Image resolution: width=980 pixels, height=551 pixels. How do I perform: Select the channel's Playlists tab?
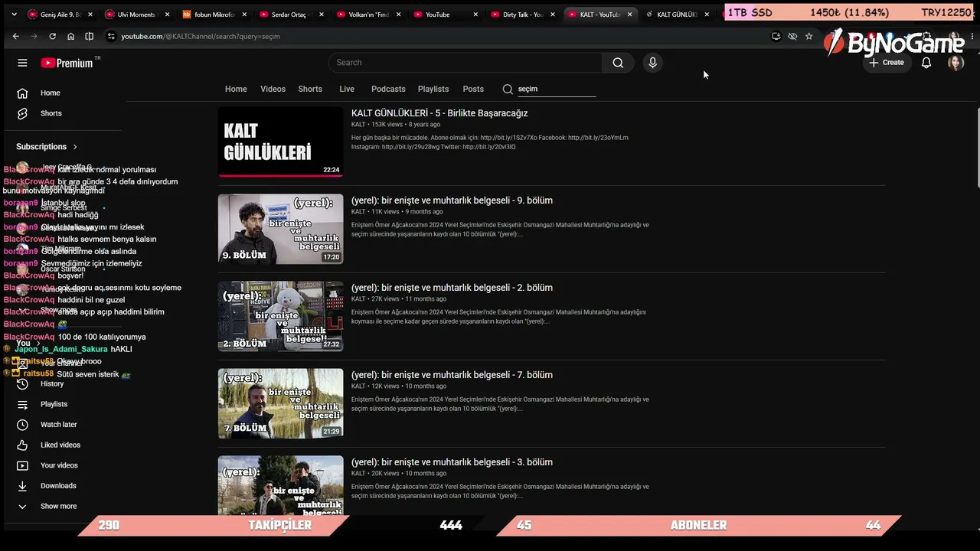(x=433, y=89)
